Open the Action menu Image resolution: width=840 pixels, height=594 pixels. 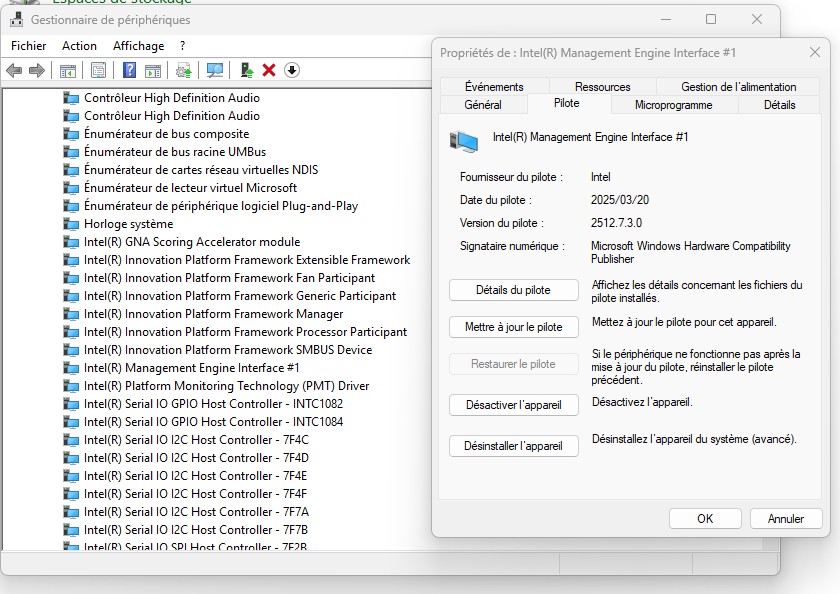80,46
